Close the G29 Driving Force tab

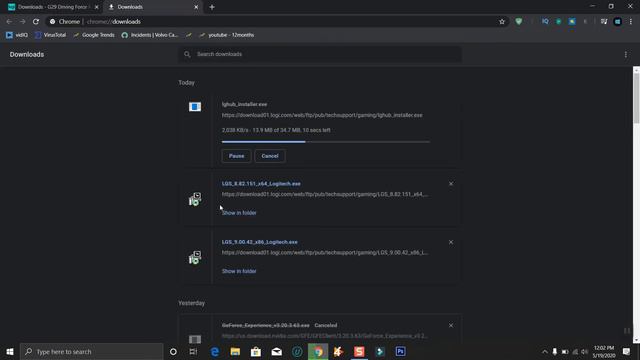pos(97,7)
